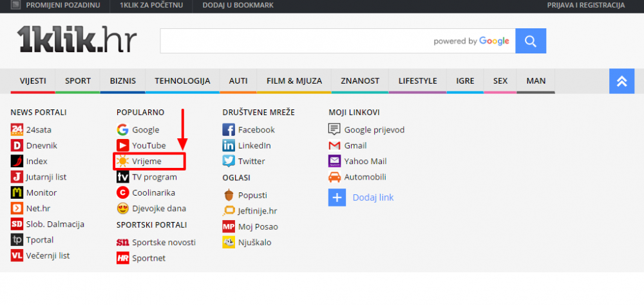Screen dimensions: 644x305
Task: Click the Moj Posao MP icon
Action: 229,226
